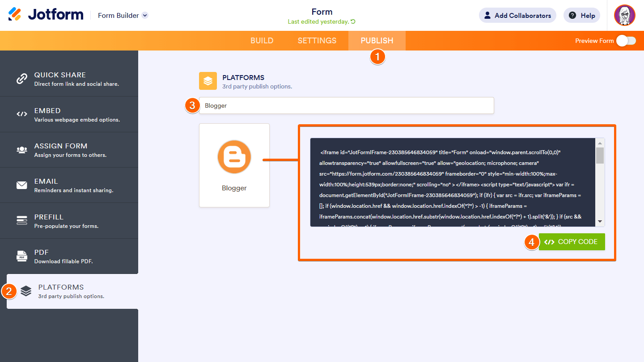Screen dimensions: 644x362
Task: Click the orange Platforms header icon
Action: click(x=208, y=81)
